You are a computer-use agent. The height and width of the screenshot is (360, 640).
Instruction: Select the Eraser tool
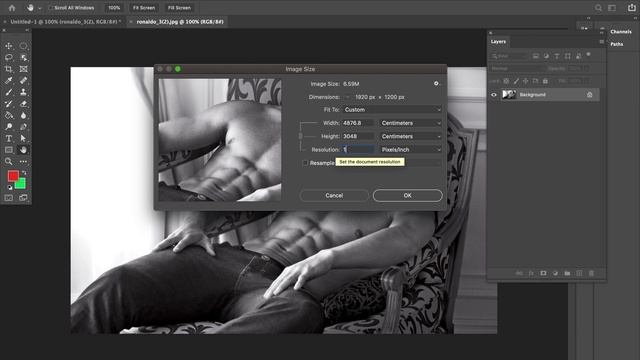click(23, 104)
